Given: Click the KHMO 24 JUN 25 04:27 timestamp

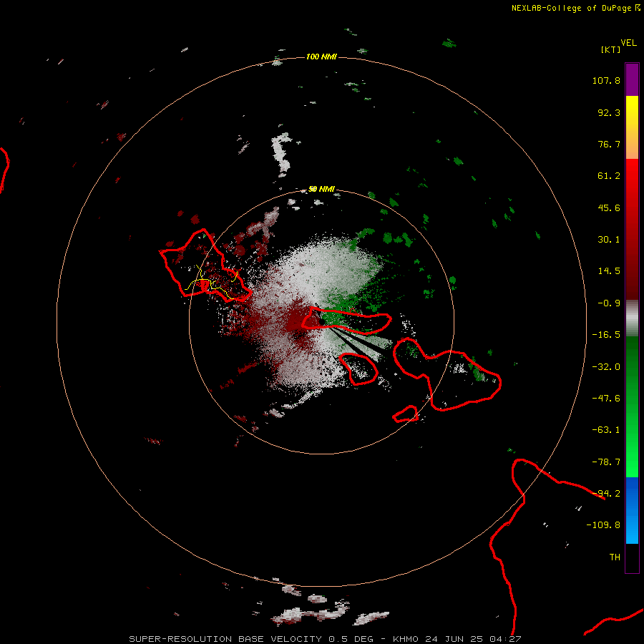Looking at the screenshot, I should tap(457, 639).
